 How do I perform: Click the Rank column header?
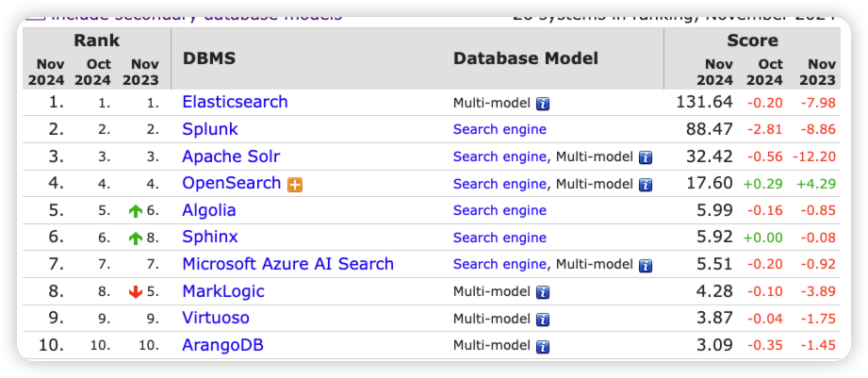point(97,41)
